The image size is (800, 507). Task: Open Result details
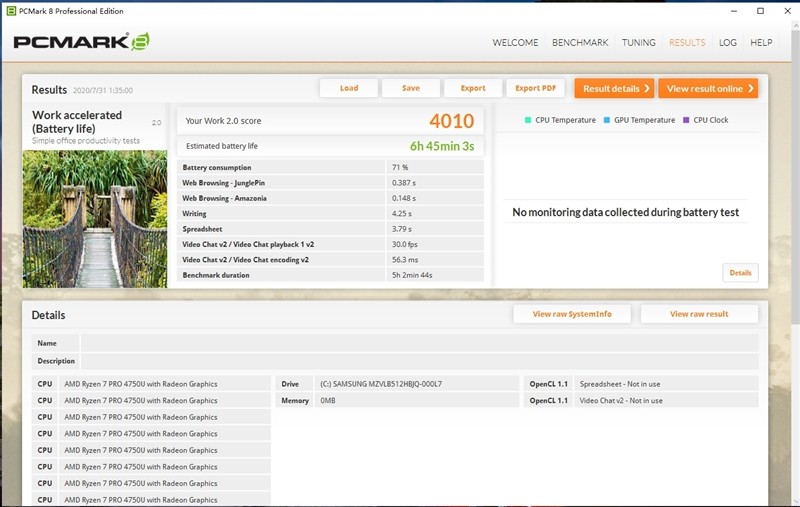(614, 88)
